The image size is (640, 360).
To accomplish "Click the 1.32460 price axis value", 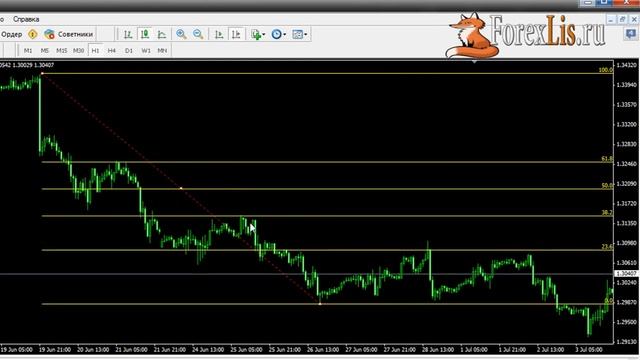I will pyautogui.click(x=627, y=164).
